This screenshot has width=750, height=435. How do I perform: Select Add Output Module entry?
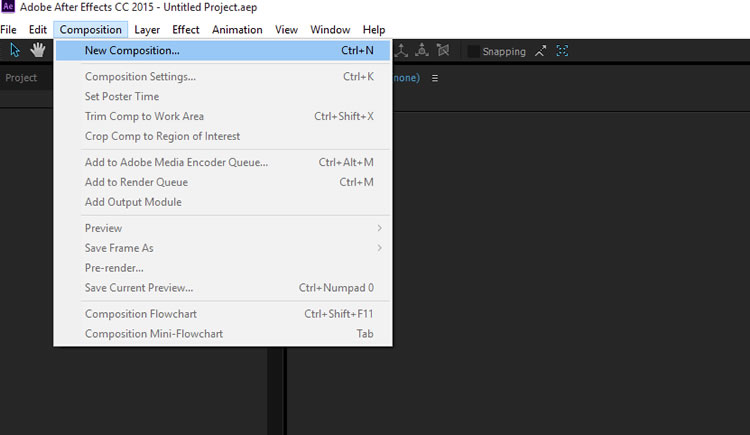coord(223,202)
